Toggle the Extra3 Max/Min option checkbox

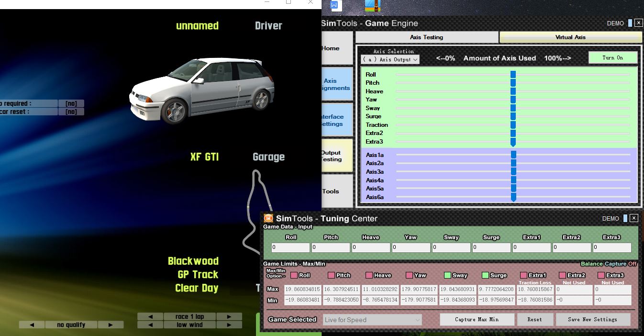[x=601, y=275]
